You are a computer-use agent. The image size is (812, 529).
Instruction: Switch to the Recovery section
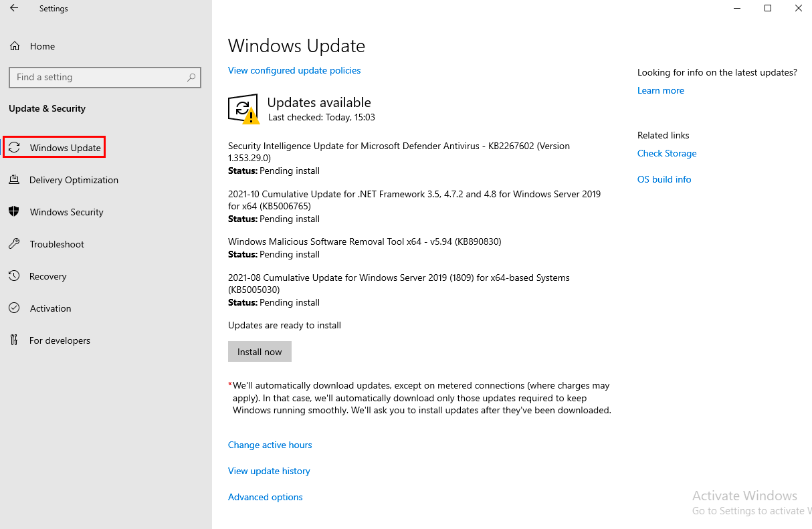(48, 276)
